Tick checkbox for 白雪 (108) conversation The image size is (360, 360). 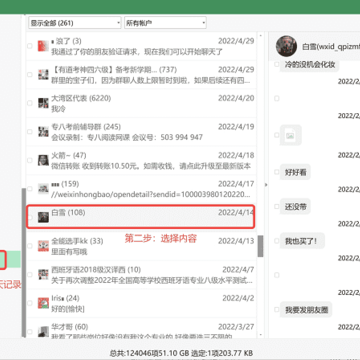[30, 217]
